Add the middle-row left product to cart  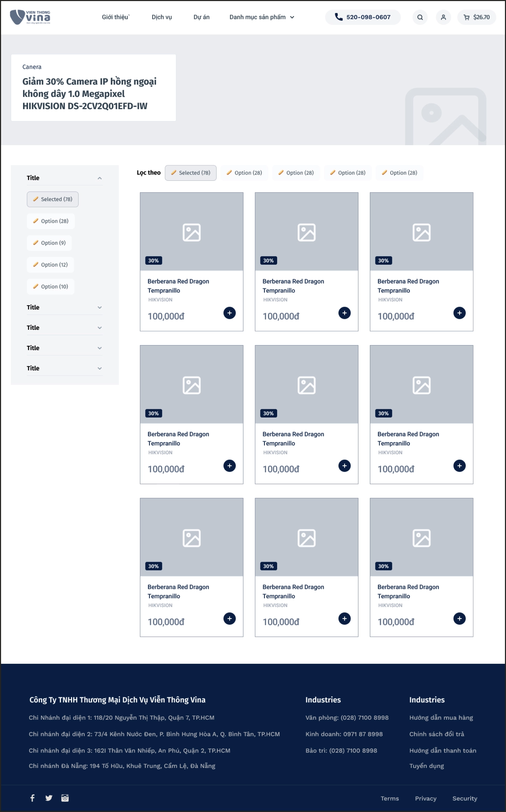tap(230, 466)
